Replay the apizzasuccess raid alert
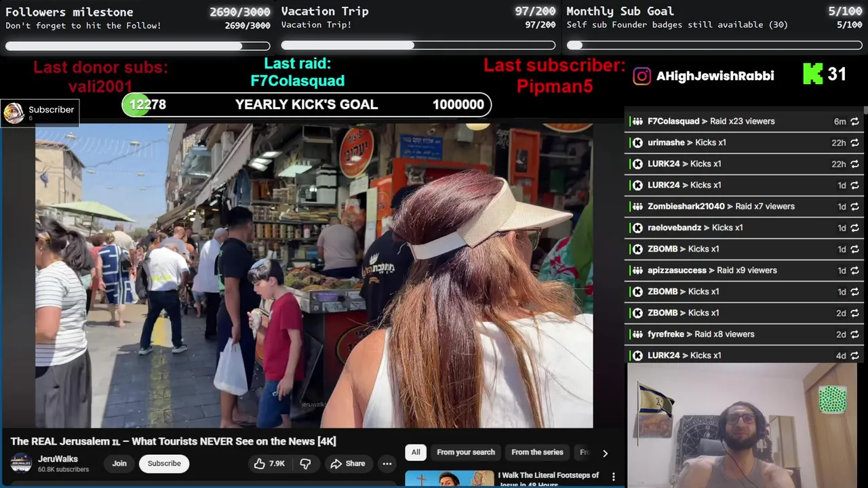868x488 pixels. pos(854,270)
